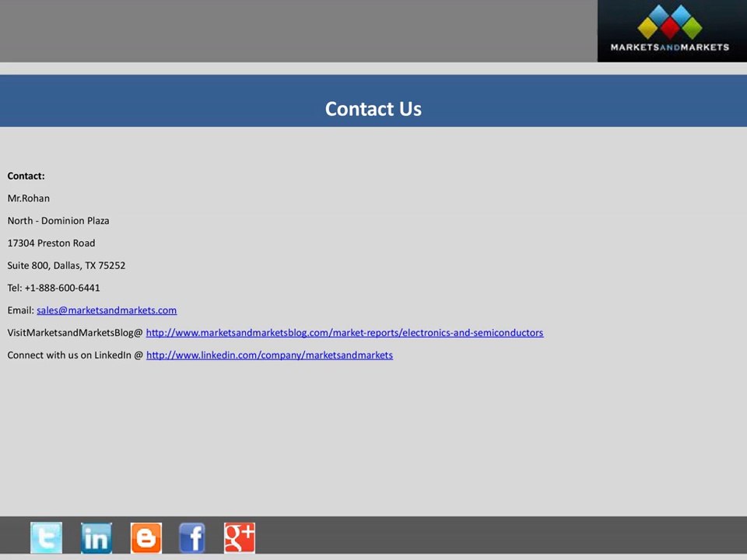The height and width of the screenshot is (560, 747).
Task: Click the 'Contact:' bold label
Action: pyautogui.click(x=26, y=176)
